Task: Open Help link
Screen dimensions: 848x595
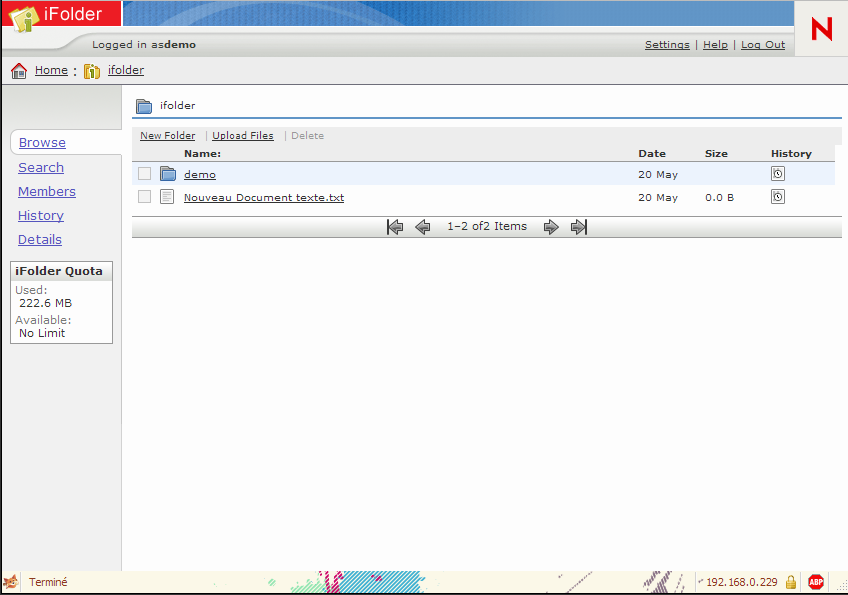Action: (x=716, y=45)
